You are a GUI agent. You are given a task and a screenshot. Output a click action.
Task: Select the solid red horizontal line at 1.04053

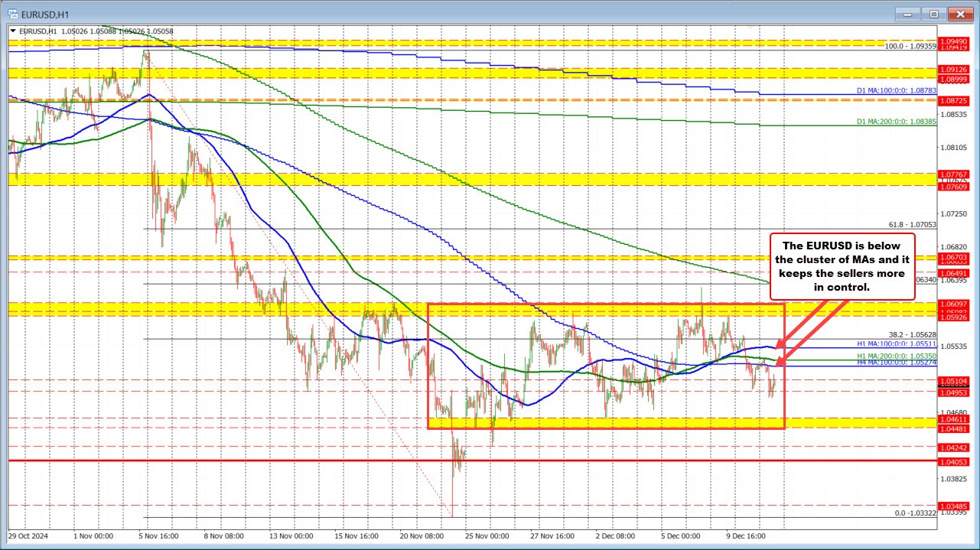[473, 461]
